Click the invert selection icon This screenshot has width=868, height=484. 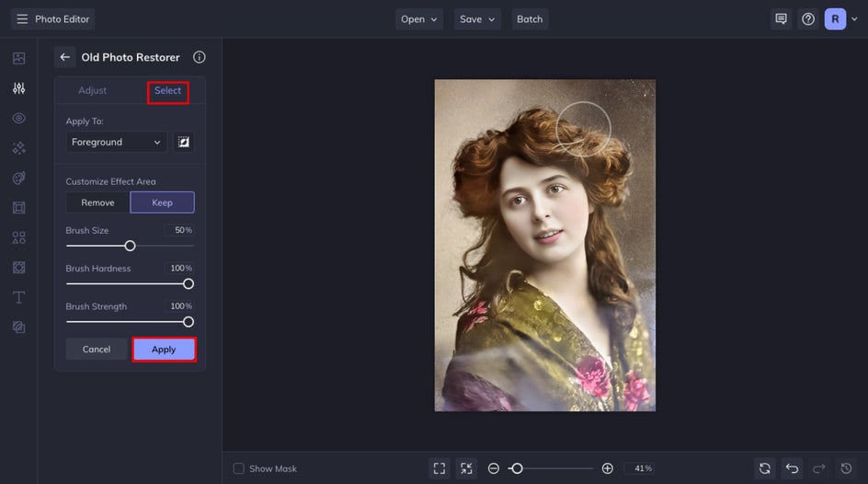point(183,142)
